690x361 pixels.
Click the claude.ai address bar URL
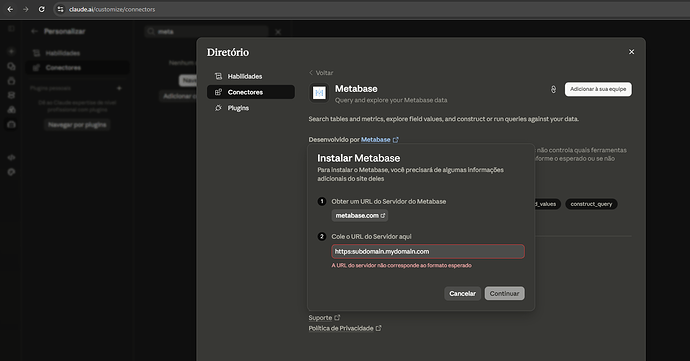coord(112,9)
